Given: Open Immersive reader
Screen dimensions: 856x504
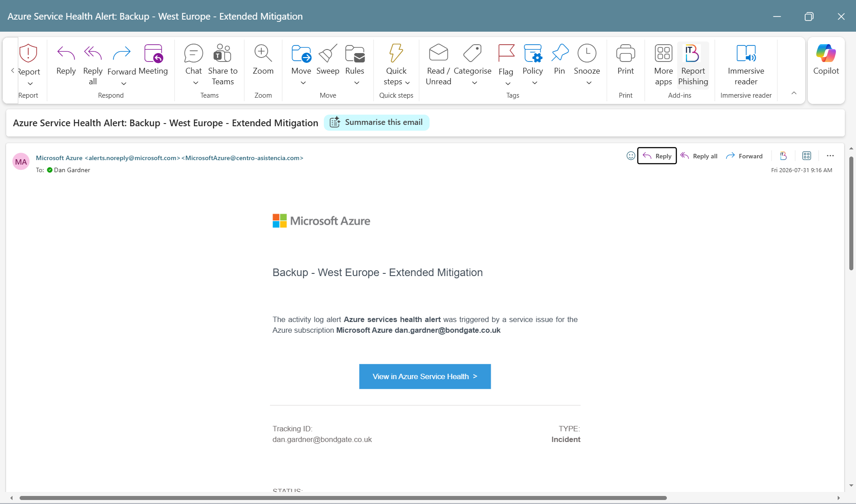Looking at the screenshot, I should (746, 65).
